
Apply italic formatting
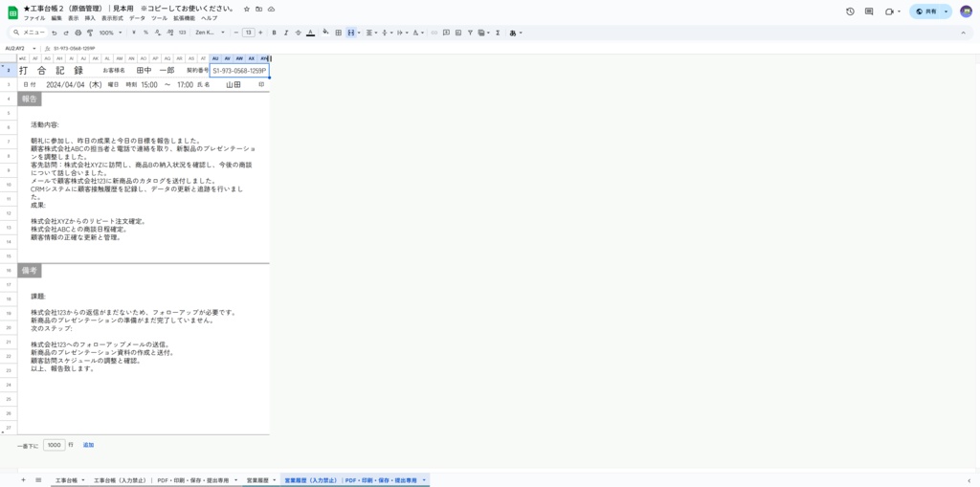coord(286,33)
